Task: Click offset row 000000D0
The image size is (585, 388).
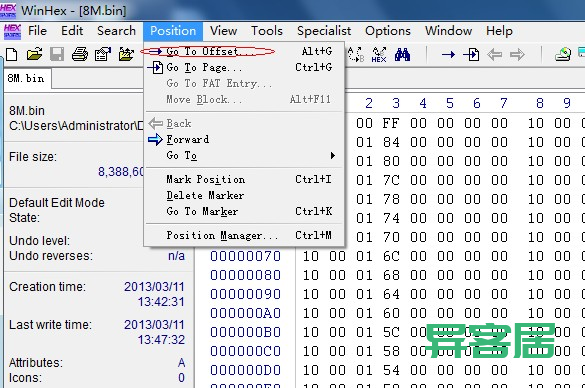Action: click(245, 370)
